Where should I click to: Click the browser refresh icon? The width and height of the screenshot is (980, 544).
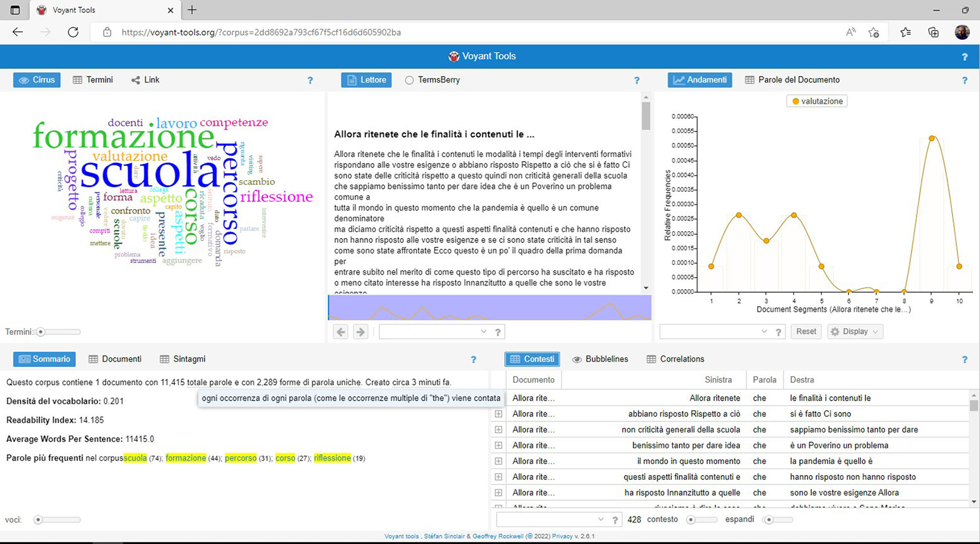tap(73, 32)
